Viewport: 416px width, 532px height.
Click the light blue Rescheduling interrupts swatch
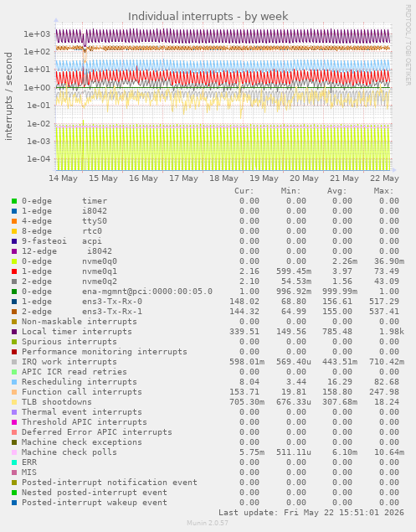point(14,382)
